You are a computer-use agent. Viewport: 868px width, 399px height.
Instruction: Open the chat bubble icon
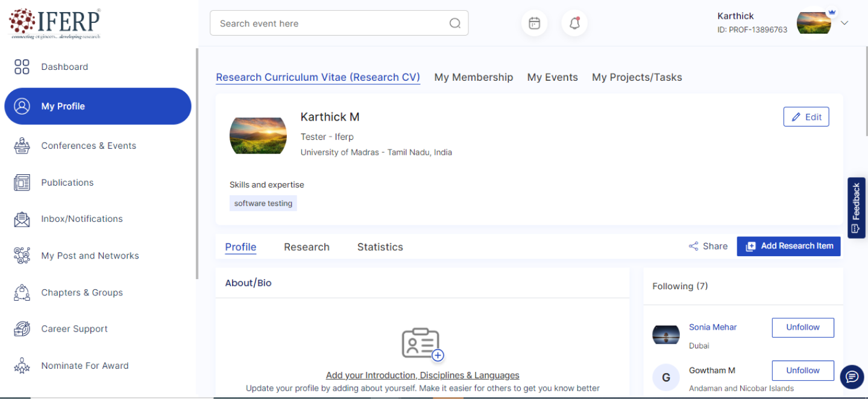coord(852,377)
